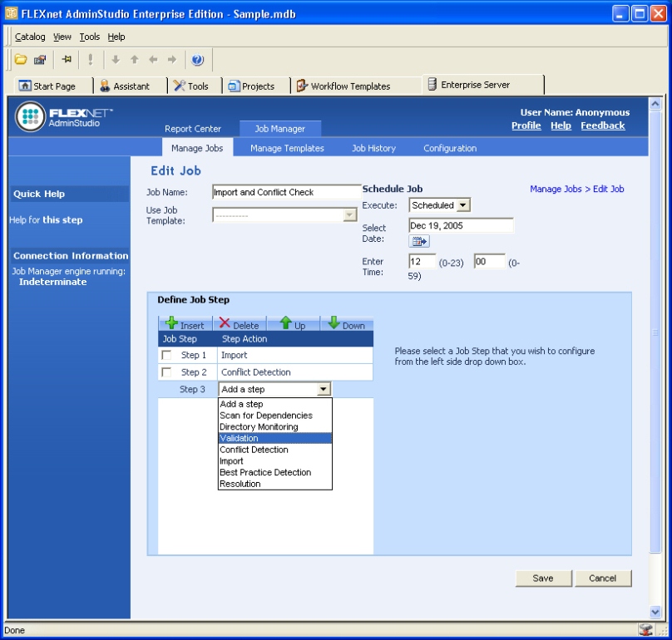Click the yellow pin toolbar icon
Screen dimensions: 672x640
(x=67, y=60)
